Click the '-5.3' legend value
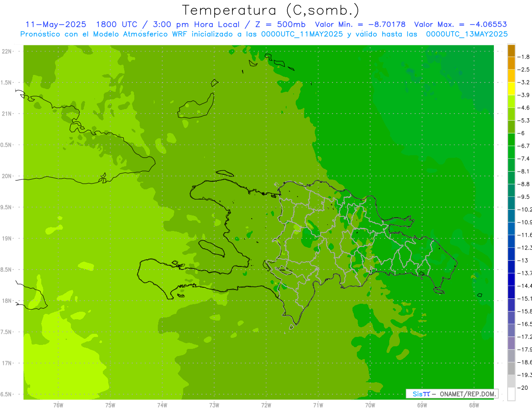532x411 pixels. 524,121
